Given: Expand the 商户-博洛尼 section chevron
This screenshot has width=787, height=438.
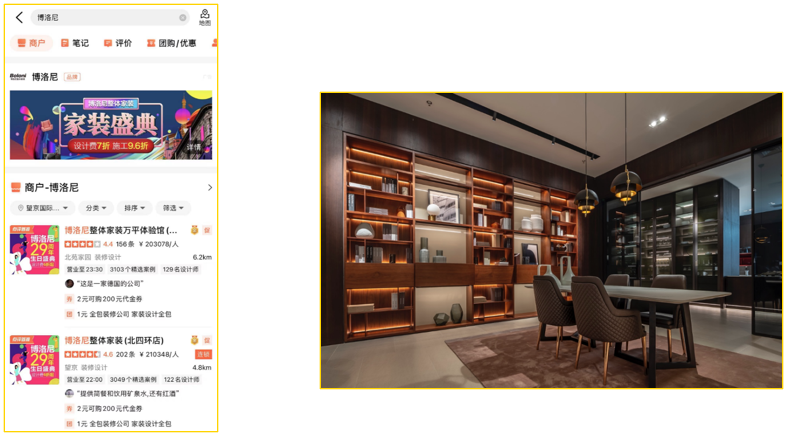Looking at the screenshot, I should (x=210, y=188).
